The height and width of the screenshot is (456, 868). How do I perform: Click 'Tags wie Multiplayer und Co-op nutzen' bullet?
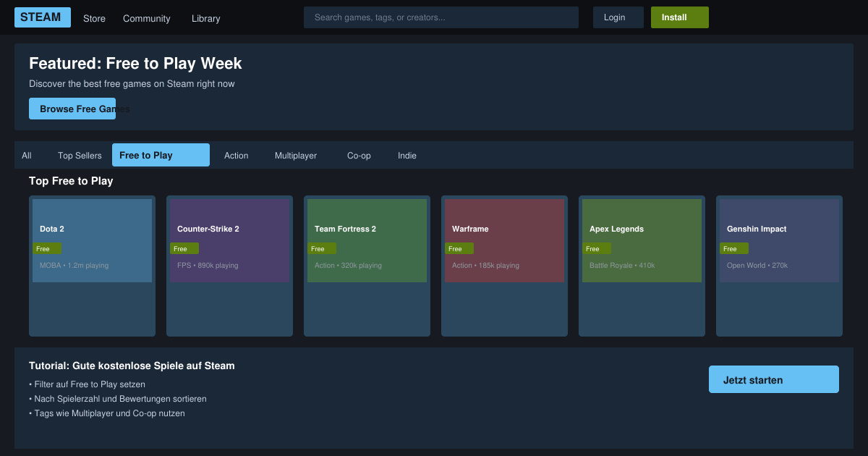tap(107, 413)
